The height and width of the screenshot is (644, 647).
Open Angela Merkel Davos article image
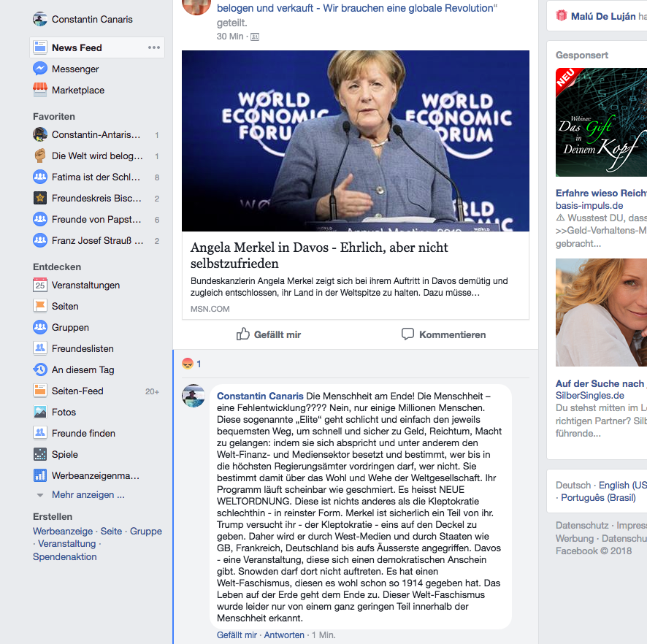tap(356, 141)
